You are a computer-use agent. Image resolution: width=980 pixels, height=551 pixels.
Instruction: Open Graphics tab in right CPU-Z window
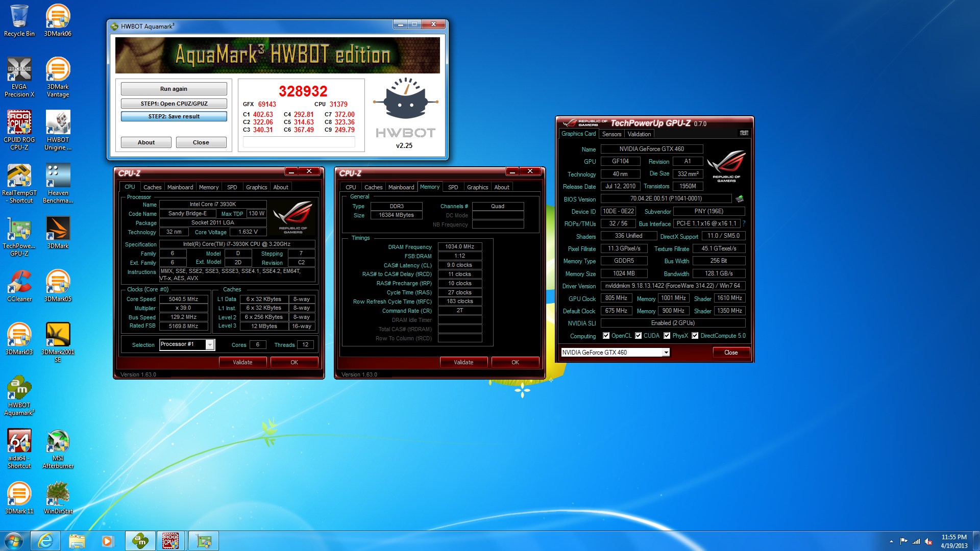477,187
